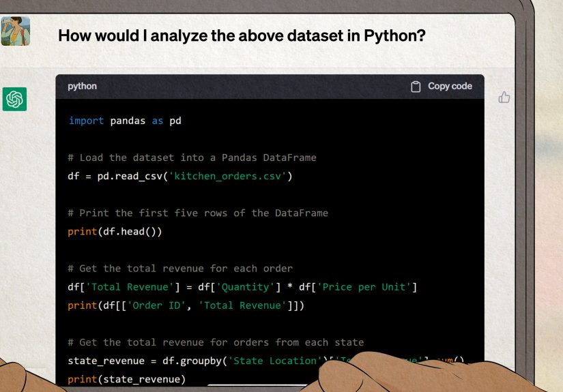Click the thumbs up icon
563x392 pixels.
[x=504, y=97]
